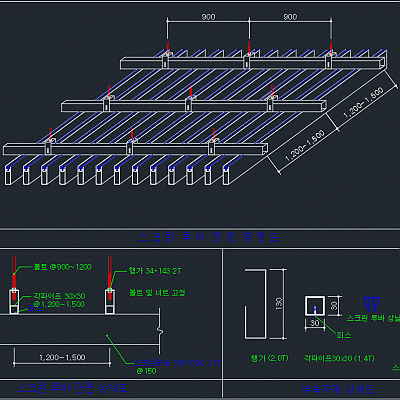Click the title '스크린 루바 단면 상세도'
400x400 pixels.
72,388
